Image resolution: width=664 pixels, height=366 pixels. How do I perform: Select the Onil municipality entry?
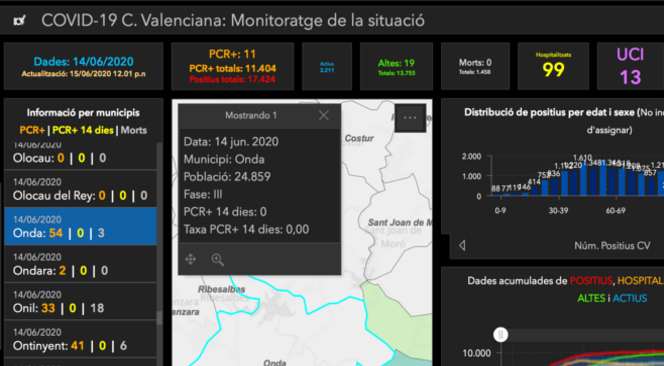tap(80, 302)
